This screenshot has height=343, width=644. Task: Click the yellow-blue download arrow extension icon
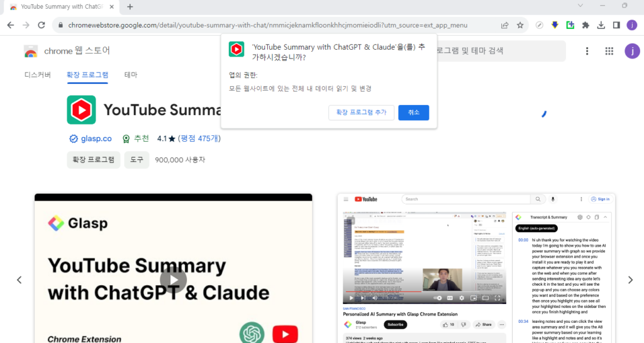click(x=555, y=25)
